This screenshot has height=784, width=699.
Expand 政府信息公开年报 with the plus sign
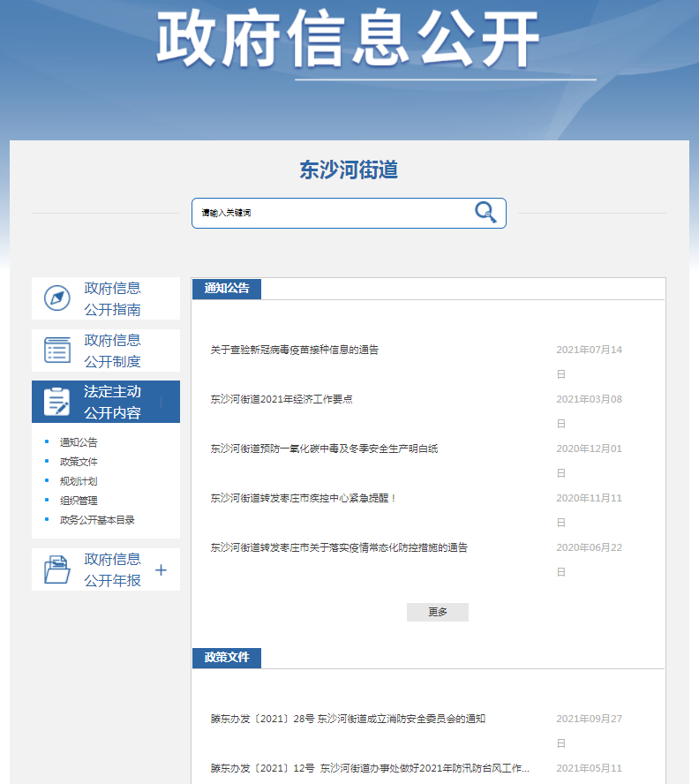(161, 570)
